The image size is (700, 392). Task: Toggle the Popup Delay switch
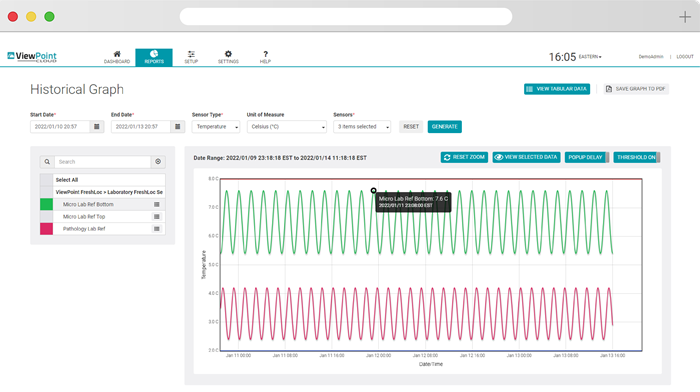[x=587, y=157]
